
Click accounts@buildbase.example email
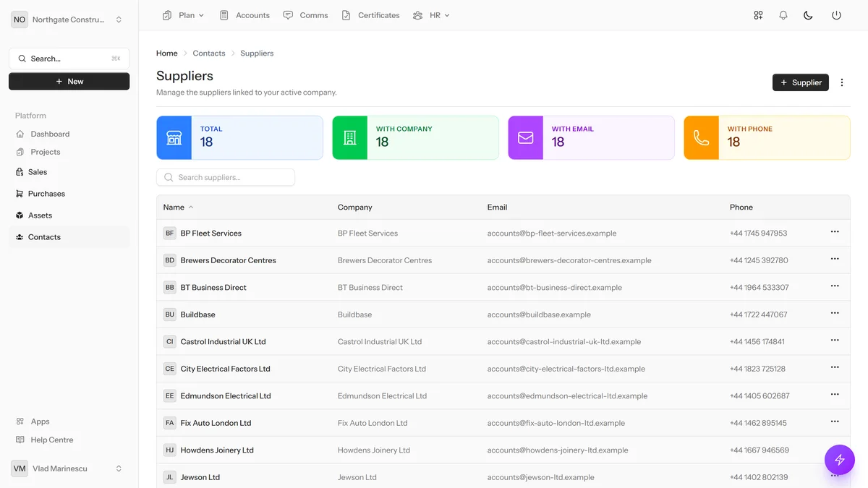click(539, 314)
